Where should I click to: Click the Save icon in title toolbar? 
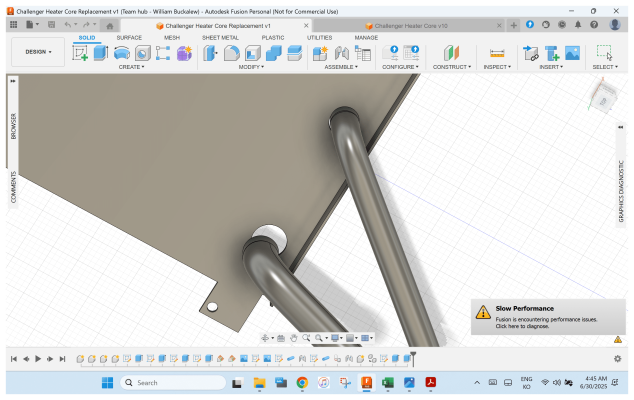point(51,25)
